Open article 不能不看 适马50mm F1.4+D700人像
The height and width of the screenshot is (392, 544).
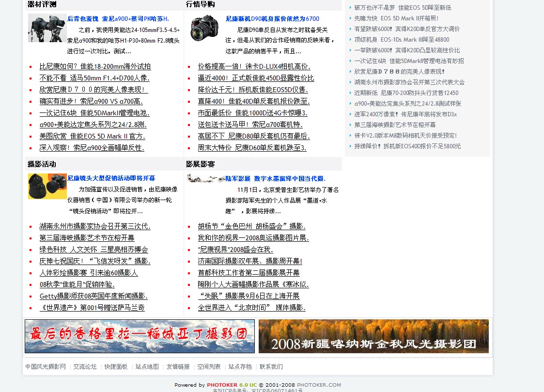tap(94, 78)
